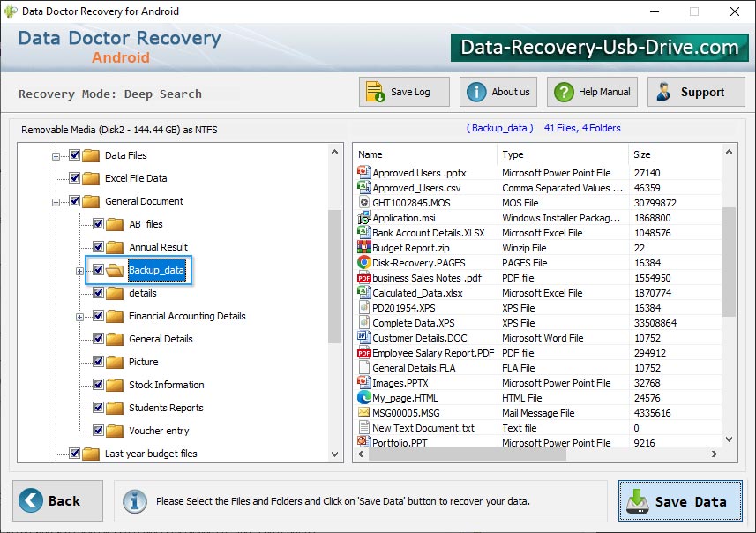Sort the file list by Name column
This screenshot has height=533, width=756.
[x=426, y=154]
